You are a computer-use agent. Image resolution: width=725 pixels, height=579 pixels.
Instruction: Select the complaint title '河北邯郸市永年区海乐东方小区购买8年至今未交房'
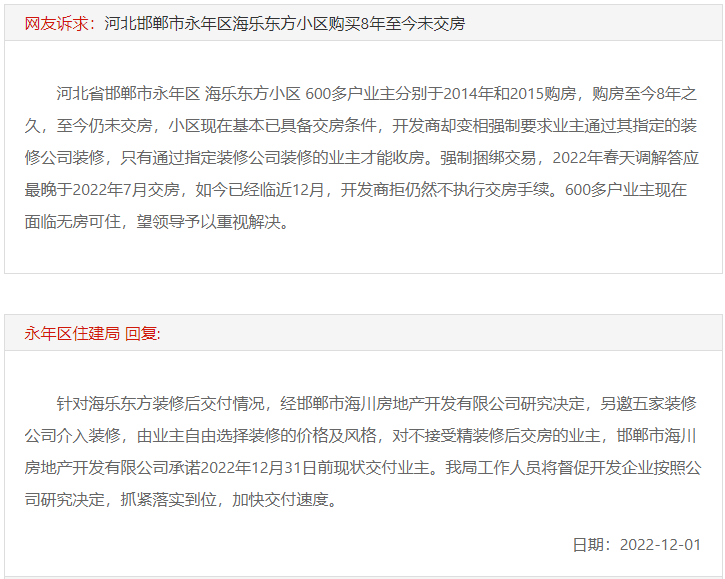click(284, 23)
